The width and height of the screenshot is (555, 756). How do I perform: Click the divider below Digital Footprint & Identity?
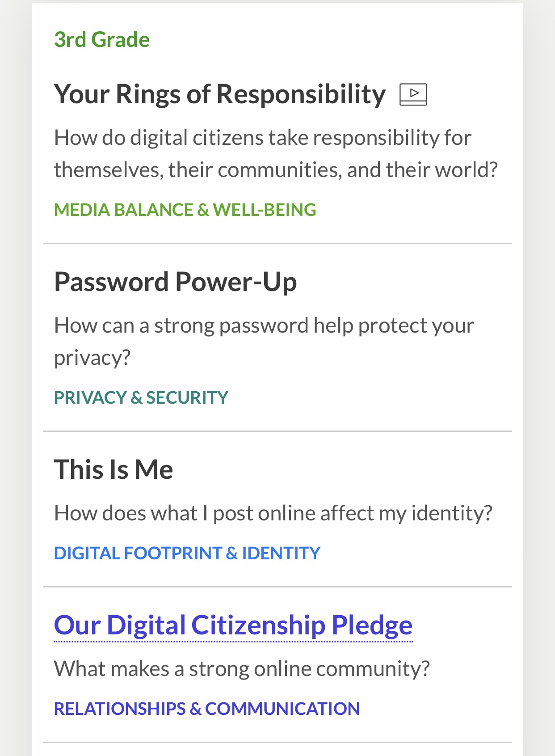(277, 587)
